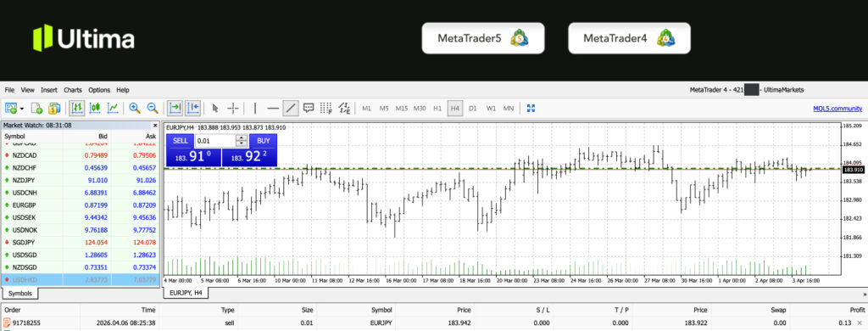Viewport: 868px width, 331px height.
Task: Select order 91718255 in trade list
Action: click(434, 323)
